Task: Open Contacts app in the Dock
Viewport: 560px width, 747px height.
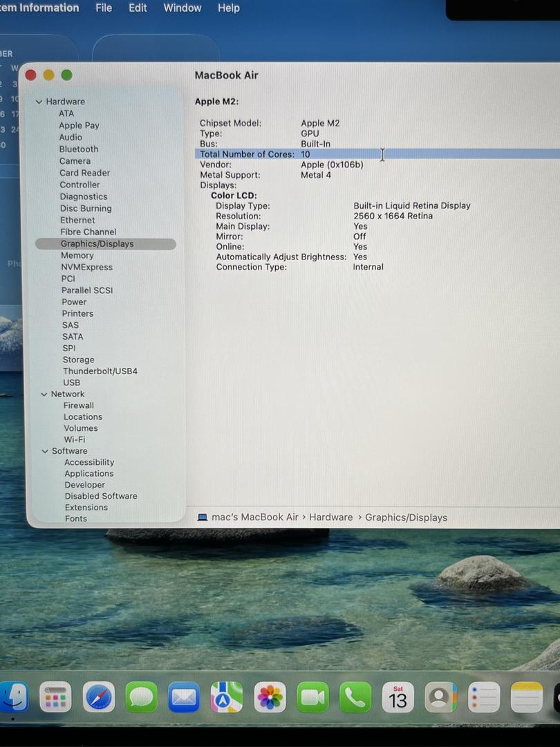Action: [440, 697]
